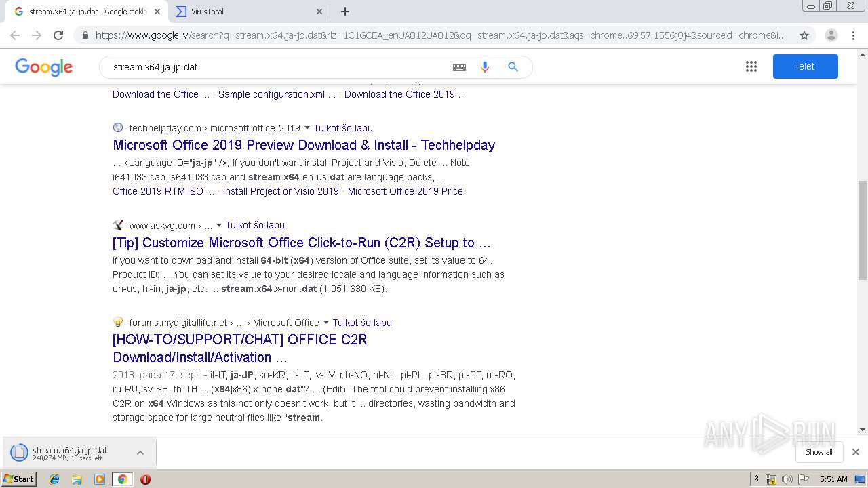The image size is (868, 488).
Task: Click the Action Center flag tray icon
Action: (803, 479)
